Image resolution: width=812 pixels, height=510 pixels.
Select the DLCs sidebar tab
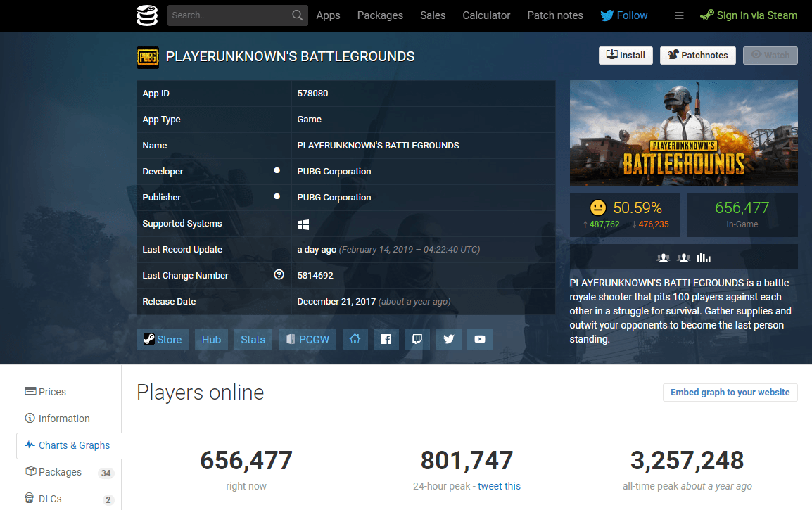tap(69, 499)
